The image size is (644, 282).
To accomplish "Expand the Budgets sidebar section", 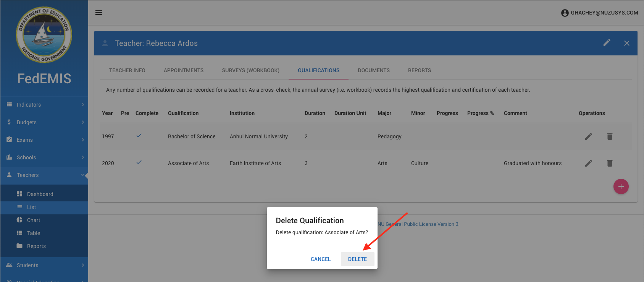I will click(44, 122).
